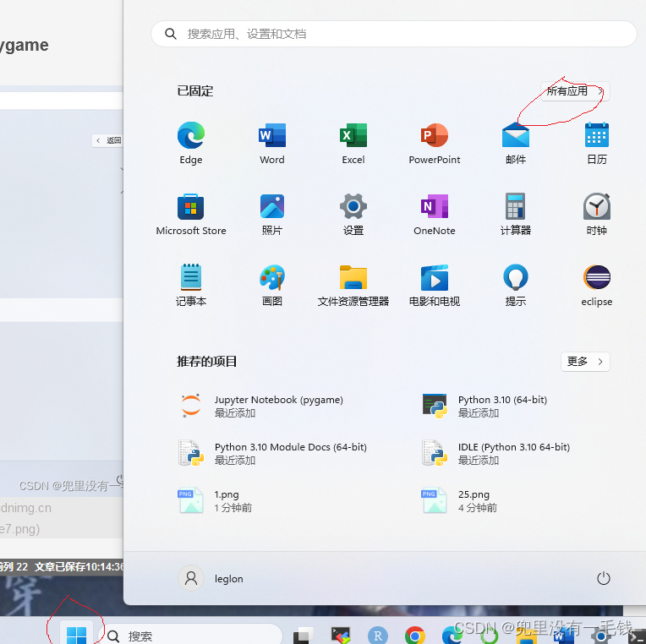Click the taskbar 搜索 search box
This screenshot has width=646, height=644.
[190, 636]
